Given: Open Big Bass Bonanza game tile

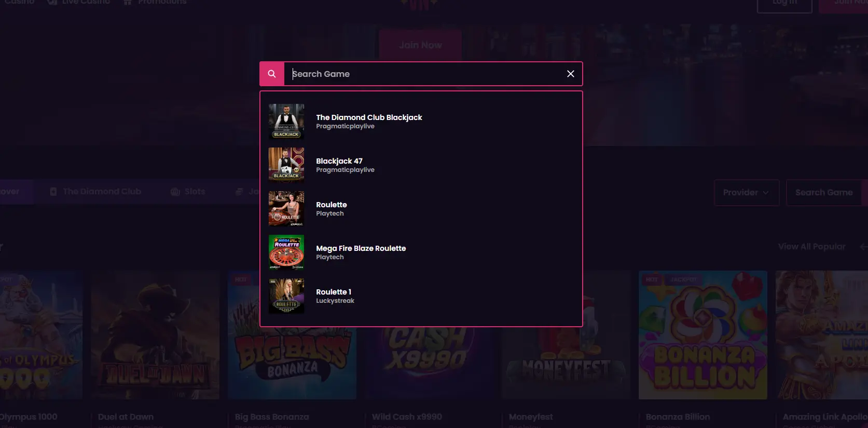Looking at the screenshot, I should click(292, 335).
